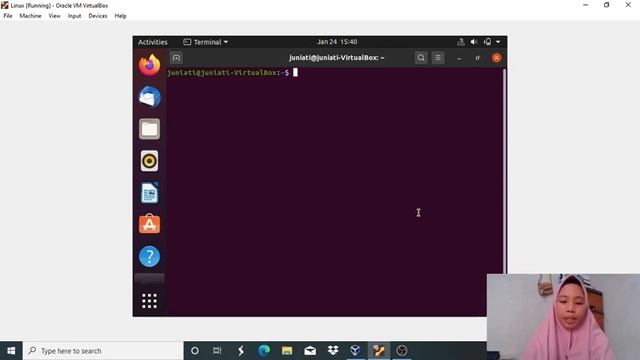Open the VirtualBox View menu
This screenshot has height=360, width=640.
54,16
